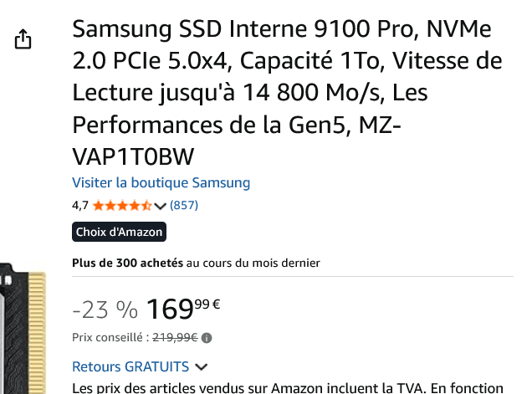Click the orange star rating icons

121,205
